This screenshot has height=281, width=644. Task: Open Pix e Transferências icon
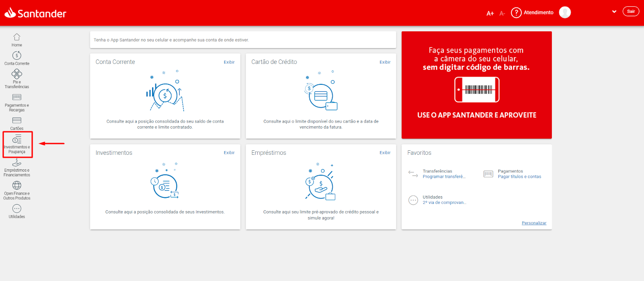coord(17,74)
